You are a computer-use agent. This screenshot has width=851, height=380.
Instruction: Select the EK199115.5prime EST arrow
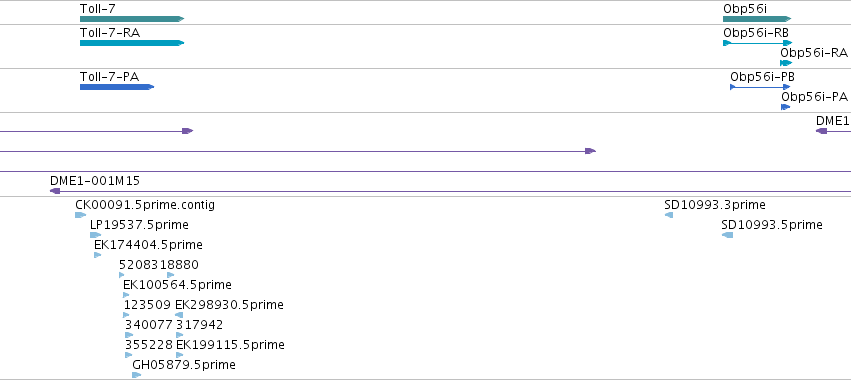[180, 355]
